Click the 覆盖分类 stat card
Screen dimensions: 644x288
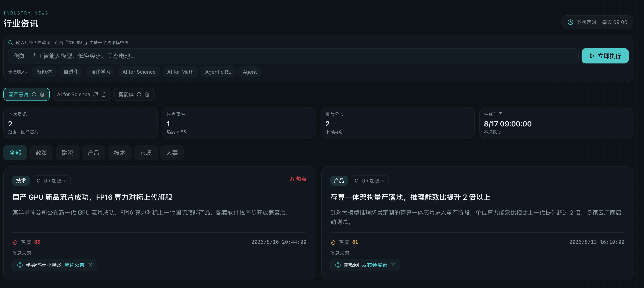398,123
